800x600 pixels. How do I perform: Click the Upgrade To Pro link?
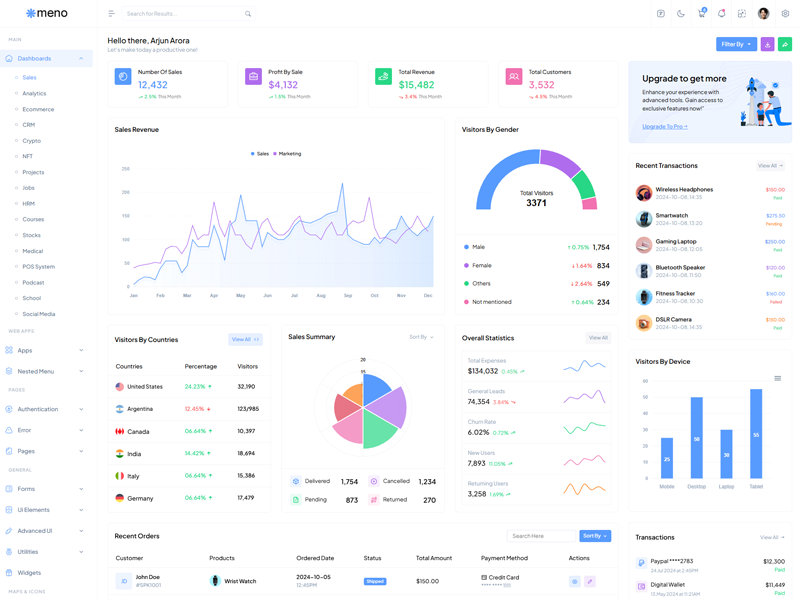(x=664, y=127)
